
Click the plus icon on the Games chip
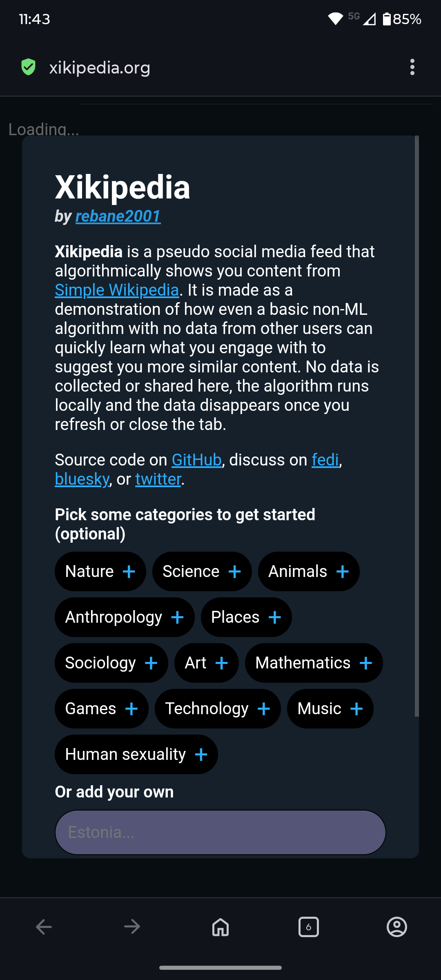(x=131, y=708)
